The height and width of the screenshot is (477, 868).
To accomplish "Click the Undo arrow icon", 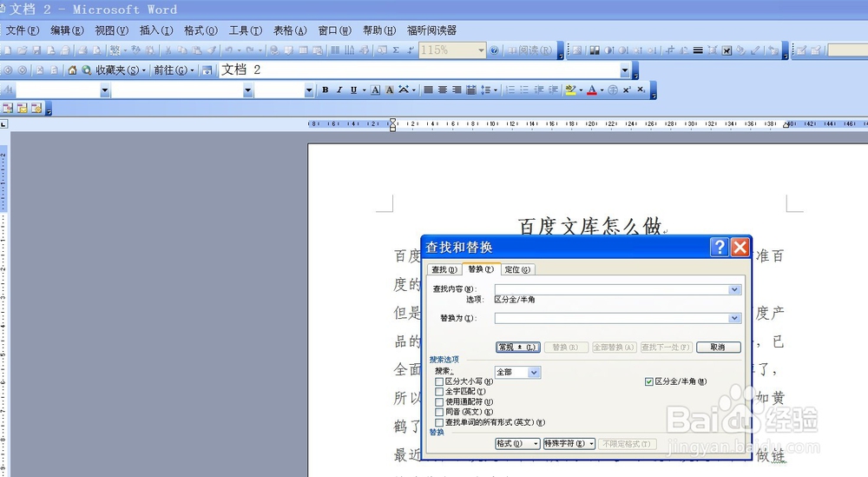I will click(x=228, y=50).
